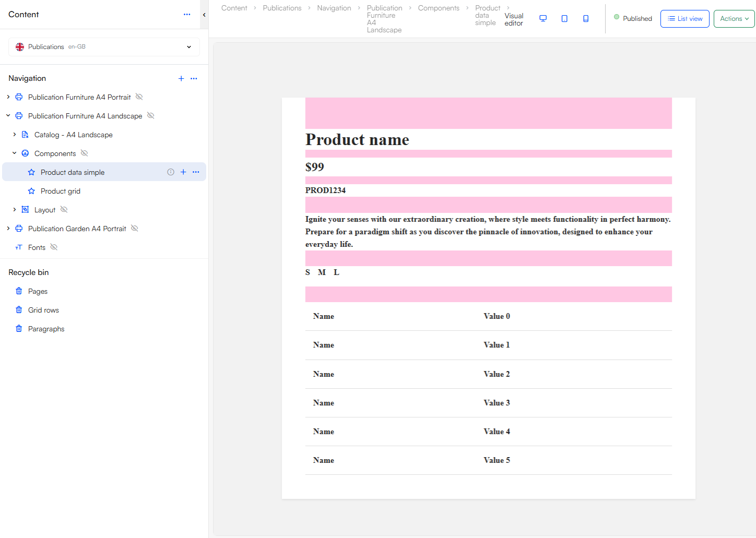Switch to tablet preview device icon
The height and width of the screenshot is (538, 756).
tap(564, 18)
